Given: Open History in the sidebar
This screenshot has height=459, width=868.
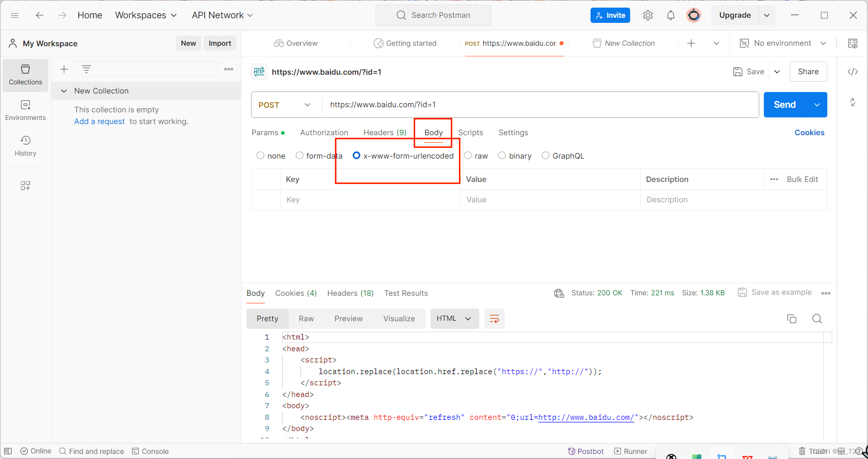Looking at the screenshot, I should [x=25, y=146].
